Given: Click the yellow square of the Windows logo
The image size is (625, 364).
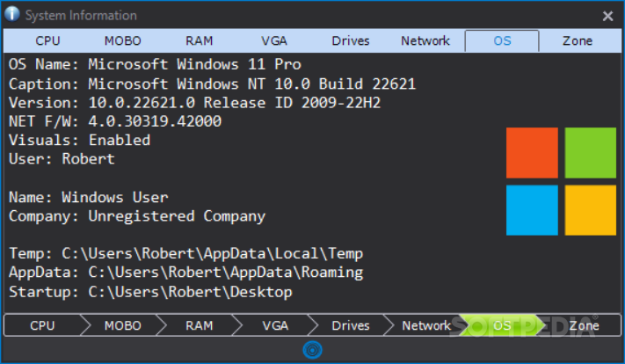Looking at the screenshot, I should click(591, 210).
